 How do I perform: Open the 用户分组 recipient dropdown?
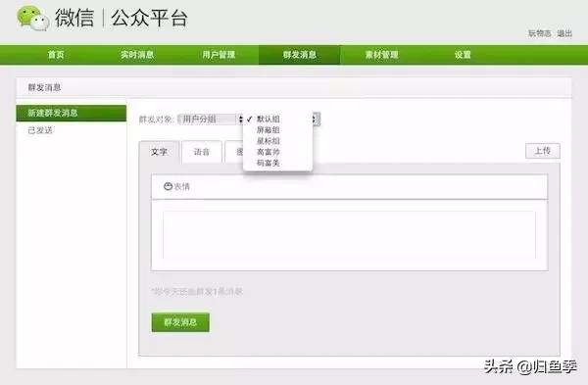(211, 120)
